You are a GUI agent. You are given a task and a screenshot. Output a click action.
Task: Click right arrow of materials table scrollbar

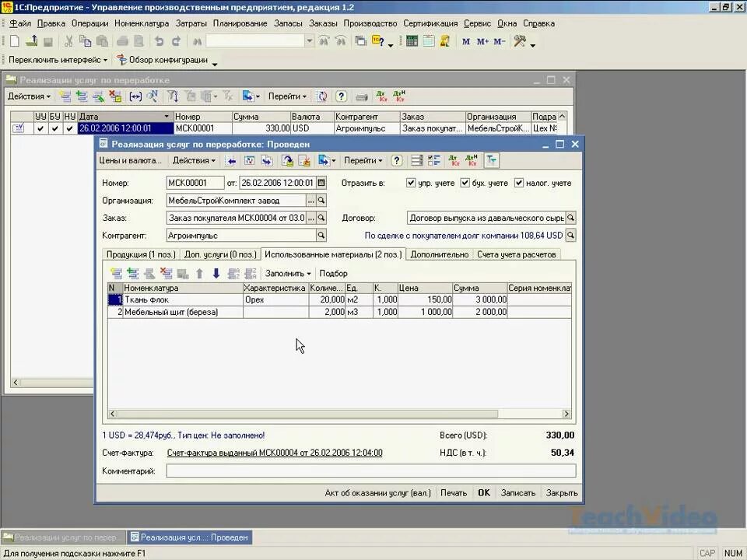tap(566, 414)
